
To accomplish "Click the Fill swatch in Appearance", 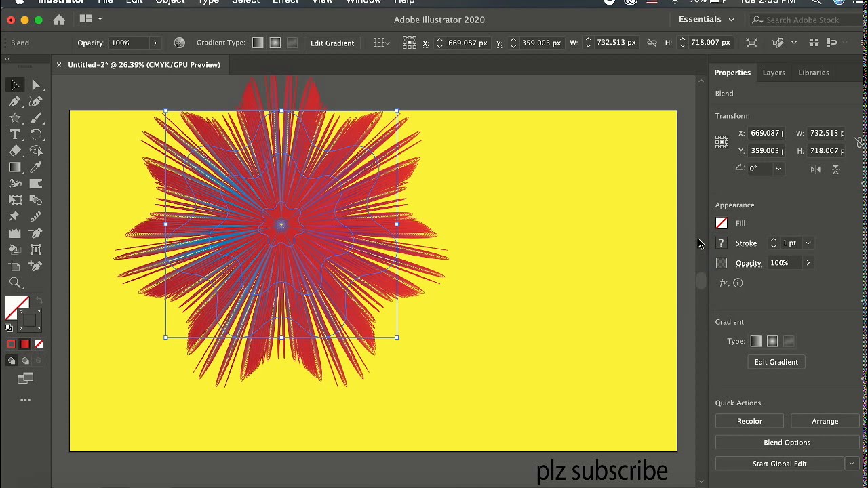I will (x=722, y=223).
